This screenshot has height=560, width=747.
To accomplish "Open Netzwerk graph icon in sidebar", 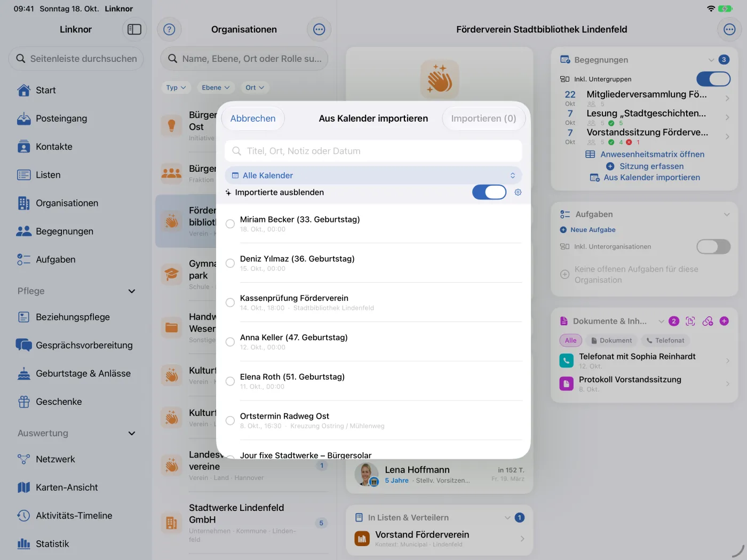I will pos(24,459).
